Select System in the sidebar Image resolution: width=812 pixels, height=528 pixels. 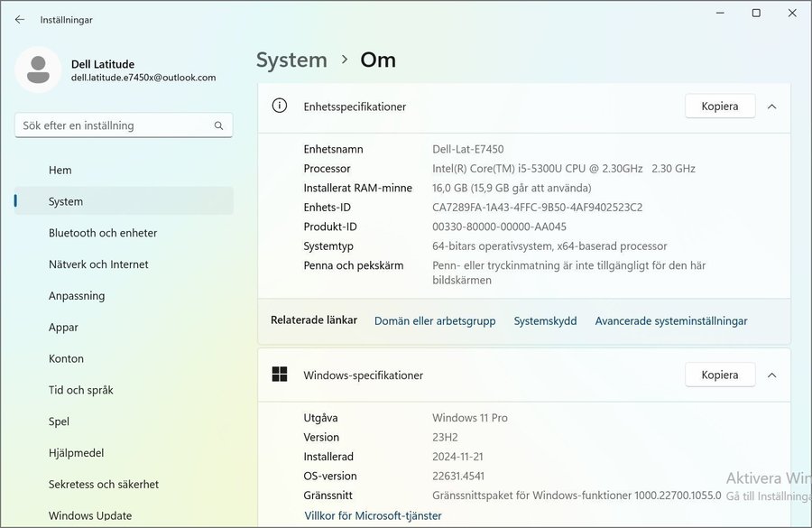pos(124,201)
